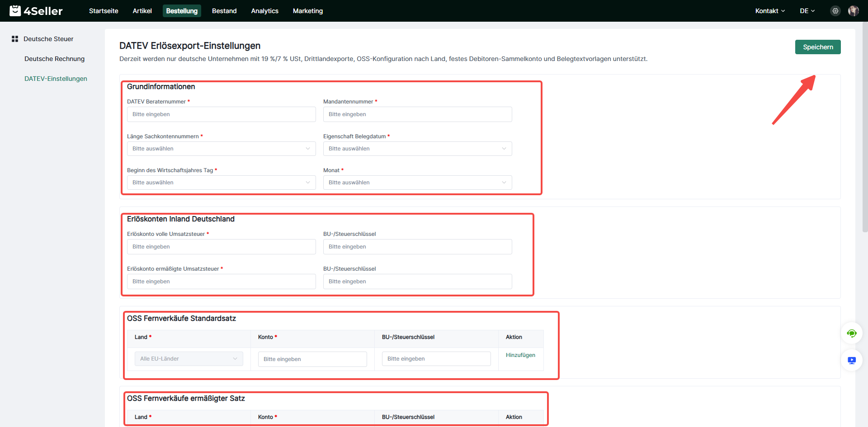Click the Erlöskonten Inland Deutschland heading

pyautogui.click(x=181, y=219)
